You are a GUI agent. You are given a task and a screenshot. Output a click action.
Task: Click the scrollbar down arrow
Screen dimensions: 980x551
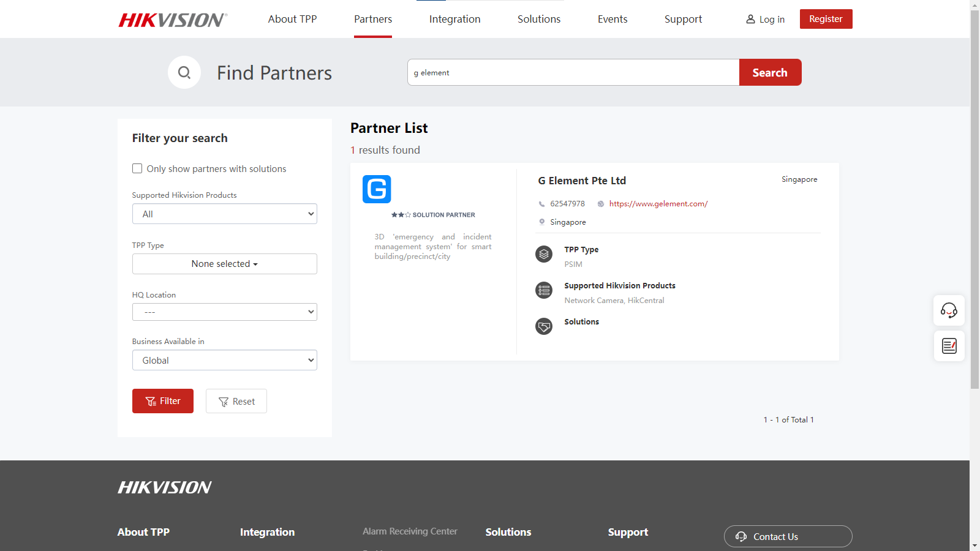pyautogui.click(x=974, y=545)
